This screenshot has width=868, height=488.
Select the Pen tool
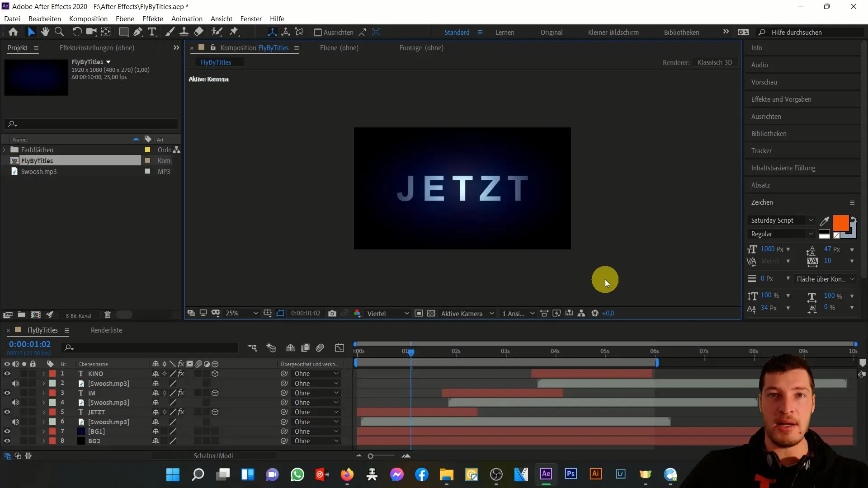click(x=138, y=32)
